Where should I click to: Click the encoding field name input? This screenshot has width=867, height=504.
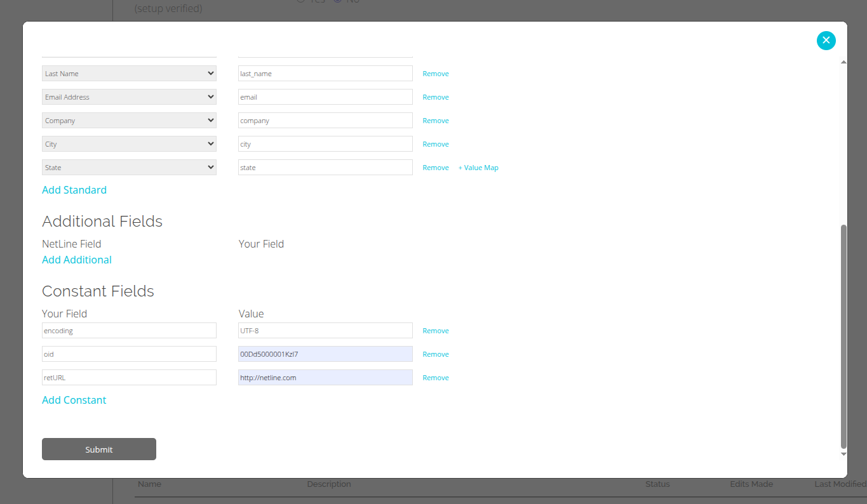click(129, 331)
